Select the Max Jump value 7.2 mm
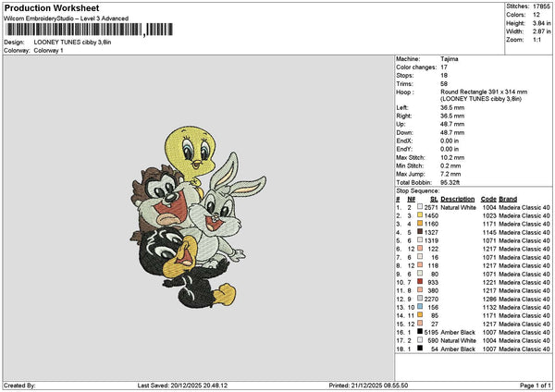The width and height of the screenshot is (555, 392). [x=450, y=174]
